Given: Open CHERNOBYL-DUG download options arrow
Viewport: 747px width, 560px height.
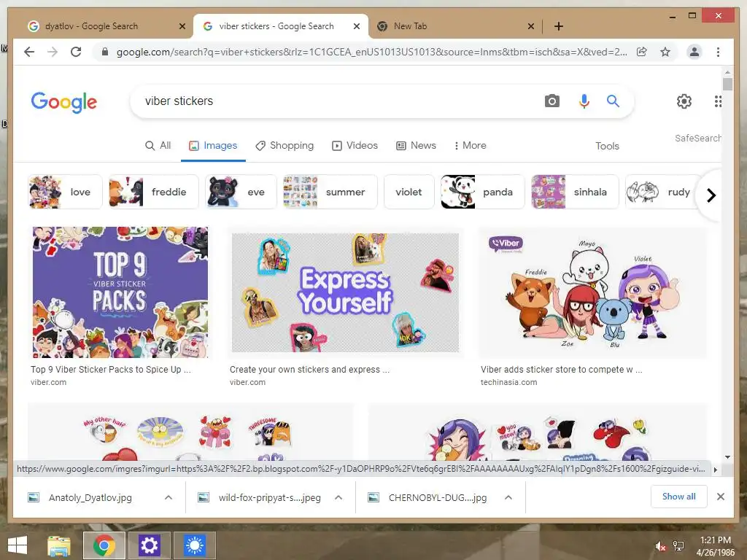Looking at the screenshot, I should click(x=508, y=497).
